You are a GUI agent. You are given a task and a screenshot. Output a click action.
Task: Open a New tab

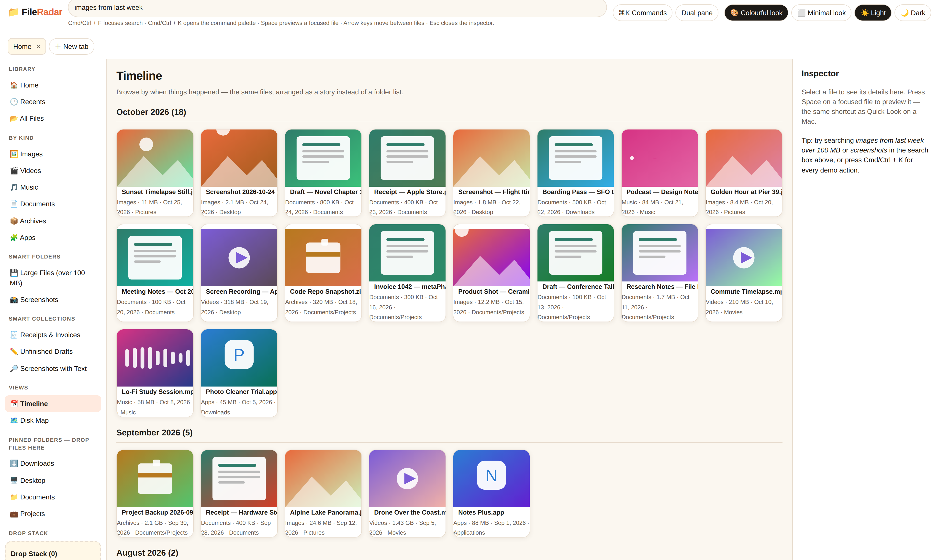point(72,46)
